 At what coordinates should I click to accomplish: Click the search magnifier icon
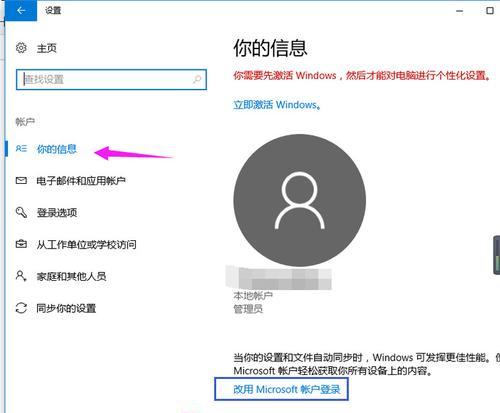[x=197, y=79]
